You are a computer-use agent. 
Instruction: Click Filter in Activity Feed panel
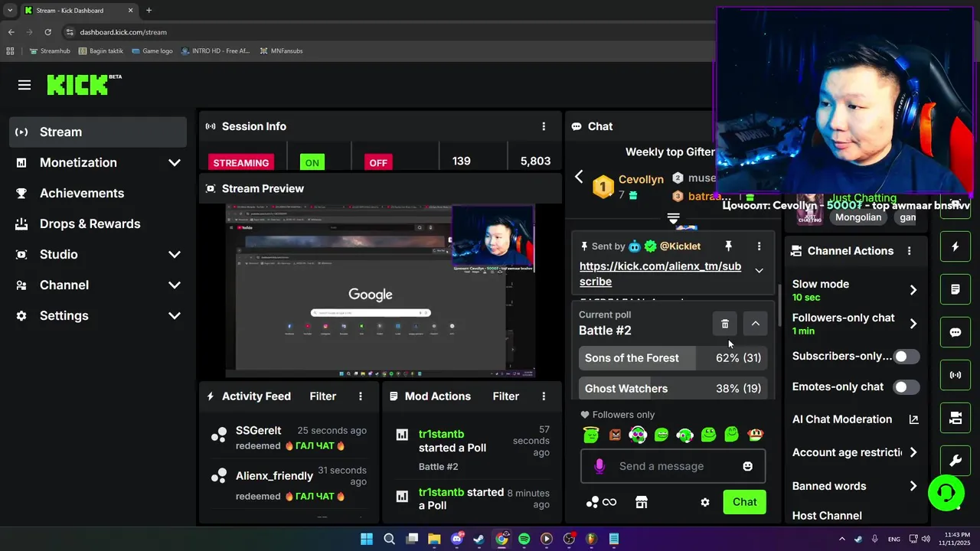[323, 396]
